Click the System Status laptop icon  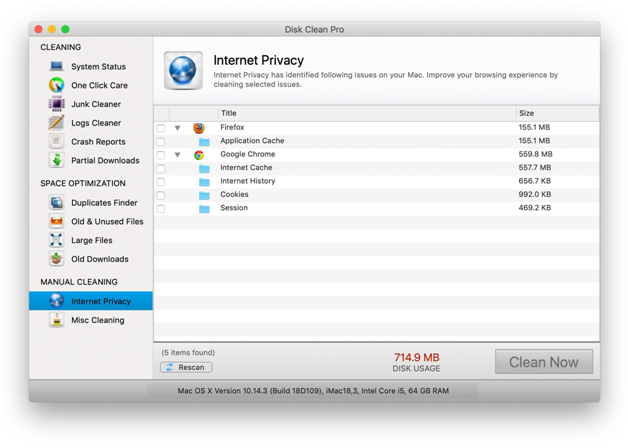coord(56,66)
